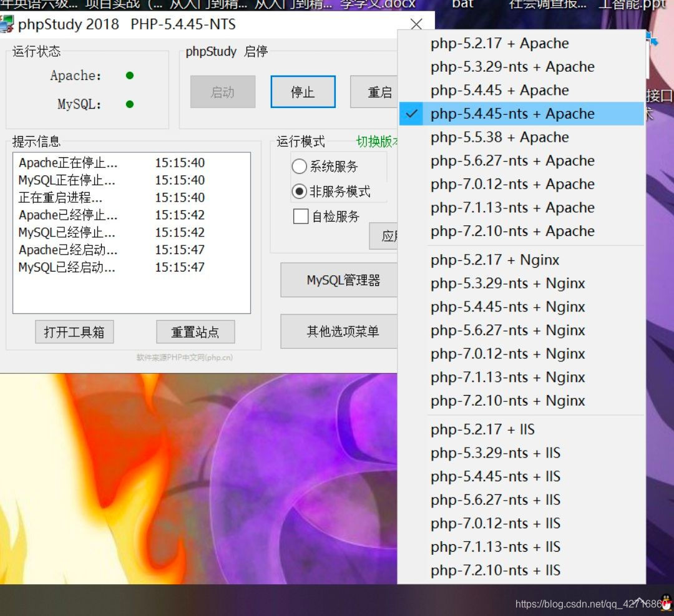Select the 系统服务 radio button

(300, 166)
